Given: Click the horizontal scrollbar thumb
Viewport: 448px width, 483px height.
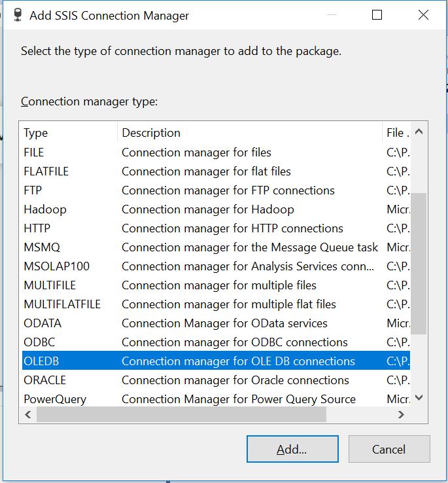Looking at the screenshot, I should tap(181, 415).
